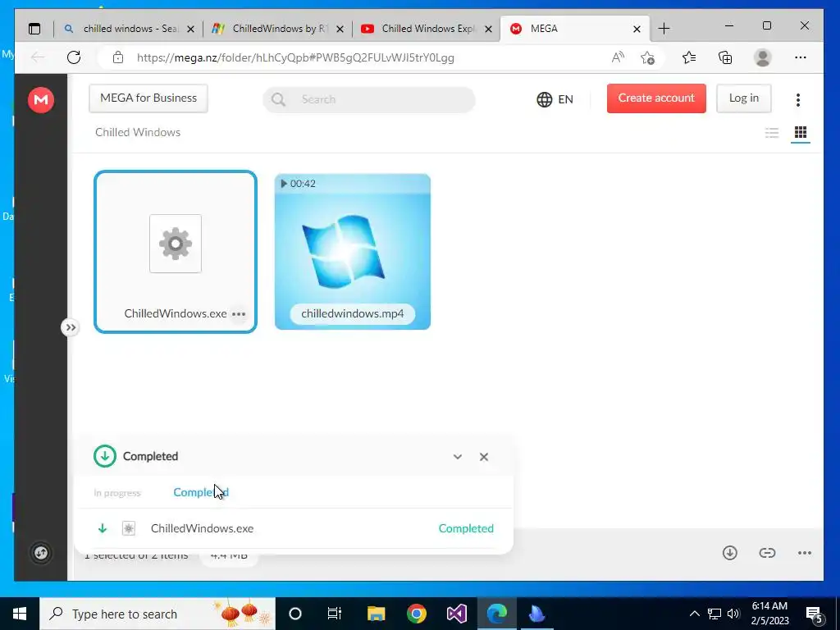Open Edge settings and more menu
The image size is (840, 630).
coord(801,57)
